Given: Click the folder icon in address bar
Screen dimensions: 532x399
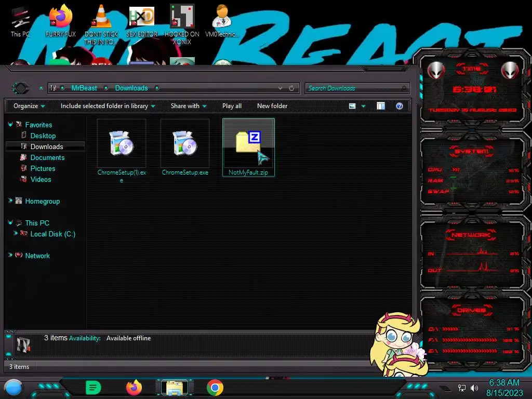Looking at the screenshot, I should 54,88.
